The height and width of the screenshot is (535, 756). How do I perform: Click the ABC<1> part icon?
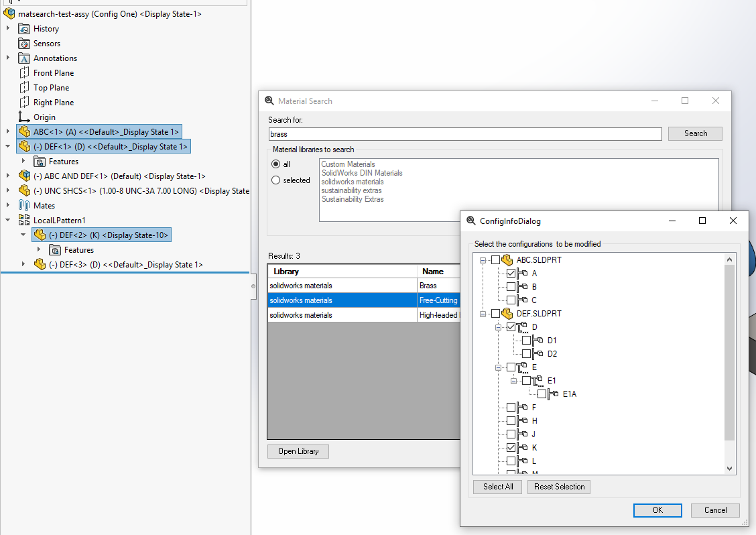(x=24, y=131)
